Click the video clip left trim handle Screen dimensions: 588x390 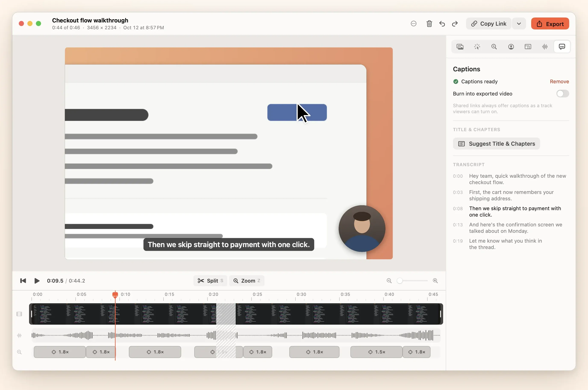(x=31, y=314)
